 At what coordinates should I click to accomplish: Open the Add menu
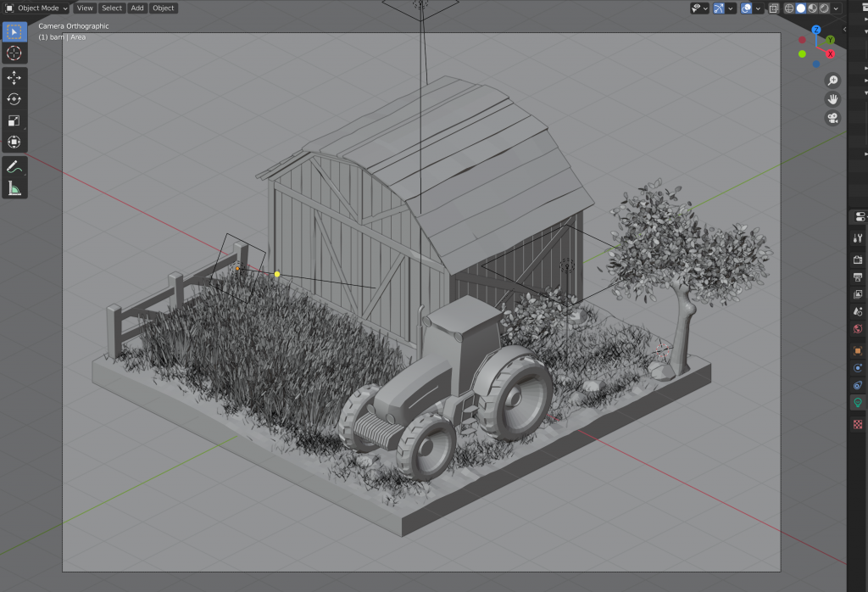[137, 8]
